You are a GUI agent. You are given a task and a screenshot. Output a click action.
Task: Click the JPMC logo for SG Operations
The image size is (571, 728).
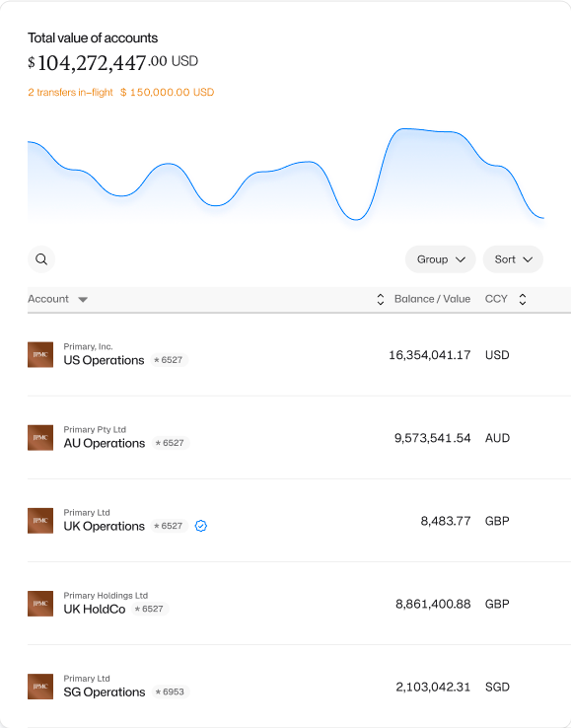[x=40, y=687]
